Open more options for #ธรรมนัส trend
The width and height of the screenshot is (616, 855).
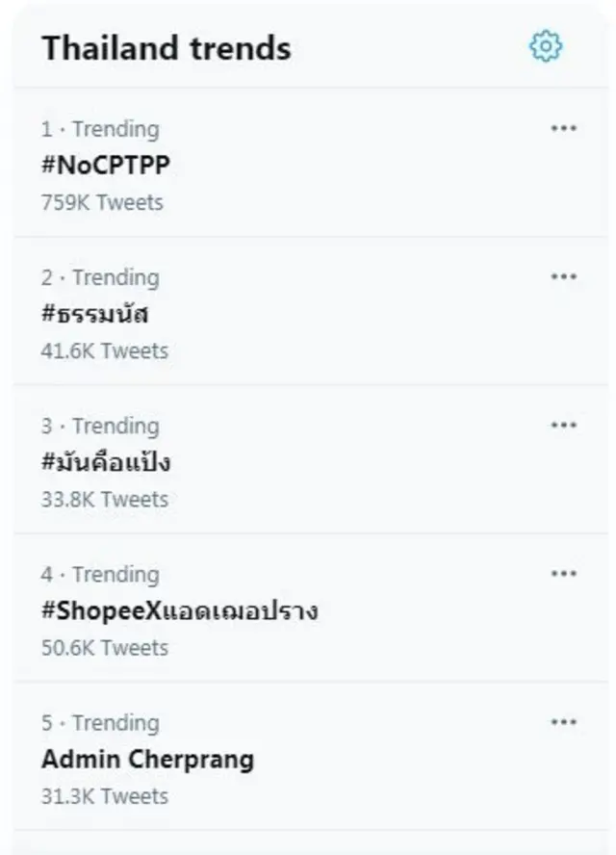click(563, 277)
